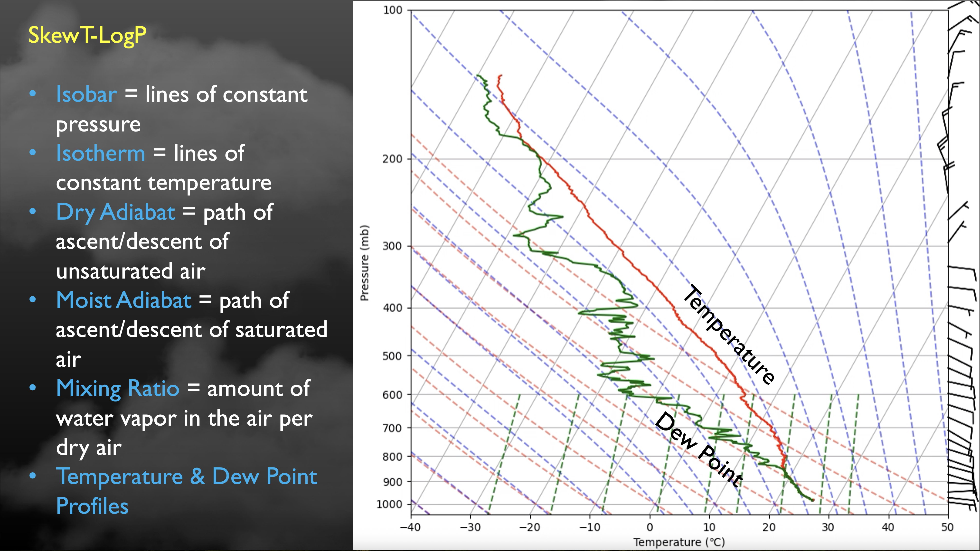Click the 500 pressure tick label
The width and height of the screenshot is (980, 551).
[x=393, y=356]
